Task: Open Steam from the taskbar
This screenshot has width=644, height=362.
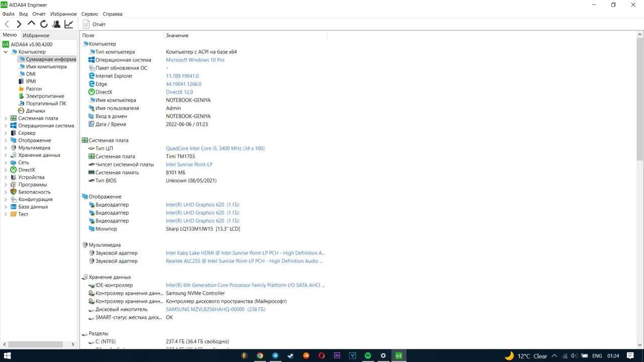Action: pyautogui.click(x=291, y=355)
